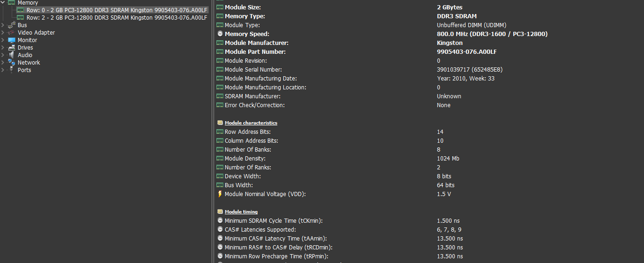The height and width of the screenshot is (263, 644).
Task: Click the Memory Speed clock icon
Action: 220,34
